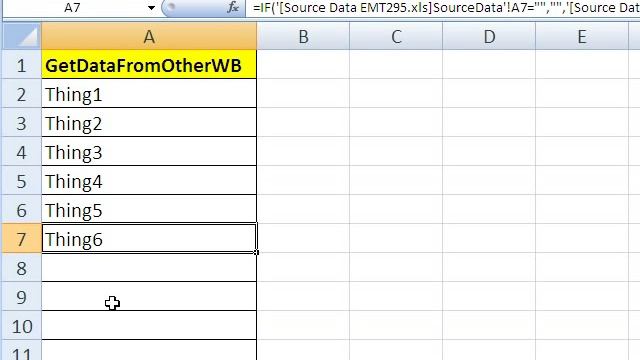Select cell E7
640x360 pixels.
pos(582,239)
